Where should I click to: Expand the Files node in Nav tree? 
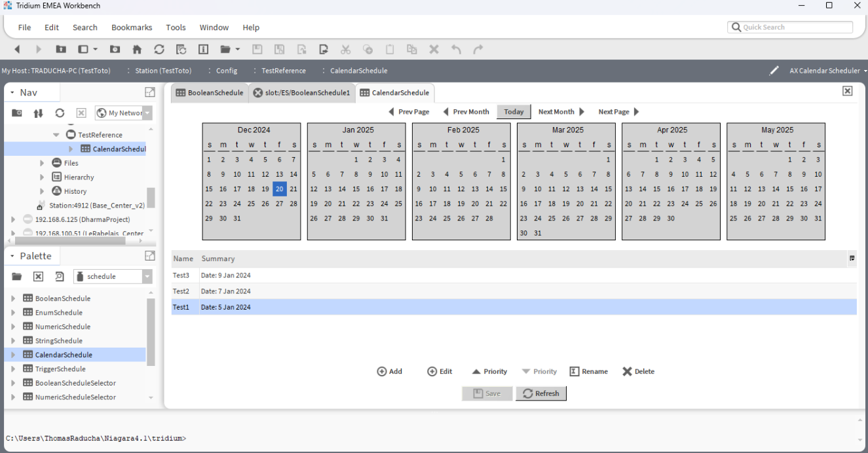click(x=43, y=163)
